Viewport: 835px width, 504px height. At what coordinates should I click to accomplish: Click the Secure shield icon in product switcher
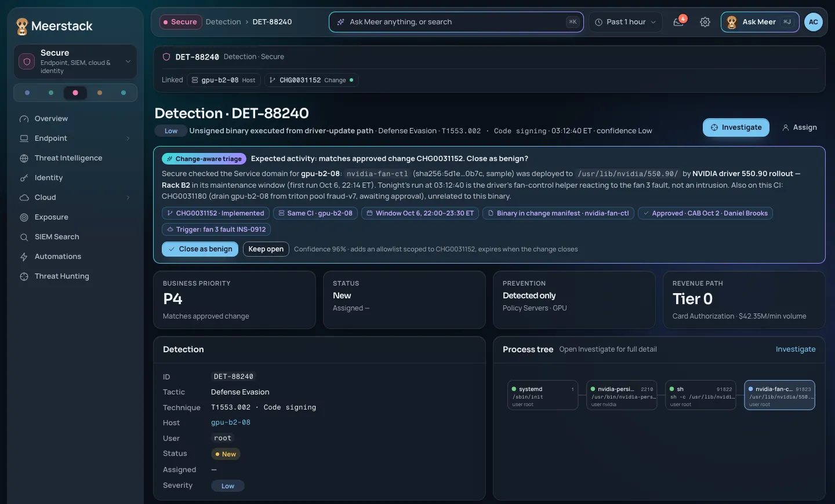(27, 61)
